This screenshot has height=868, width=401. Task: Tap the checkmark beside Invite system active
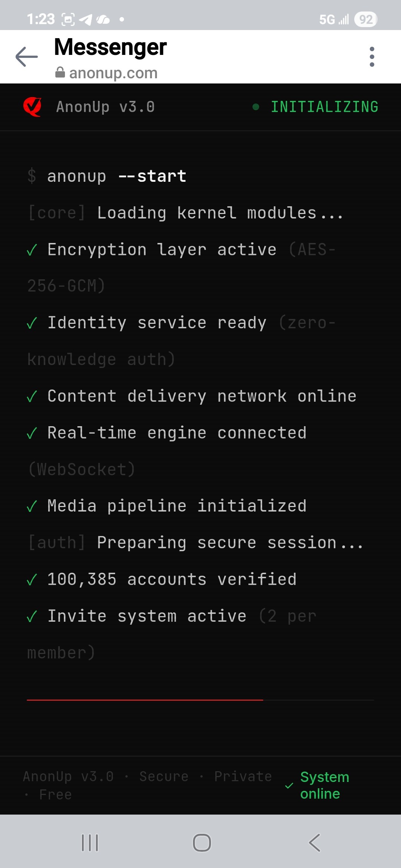click(32, 617)
